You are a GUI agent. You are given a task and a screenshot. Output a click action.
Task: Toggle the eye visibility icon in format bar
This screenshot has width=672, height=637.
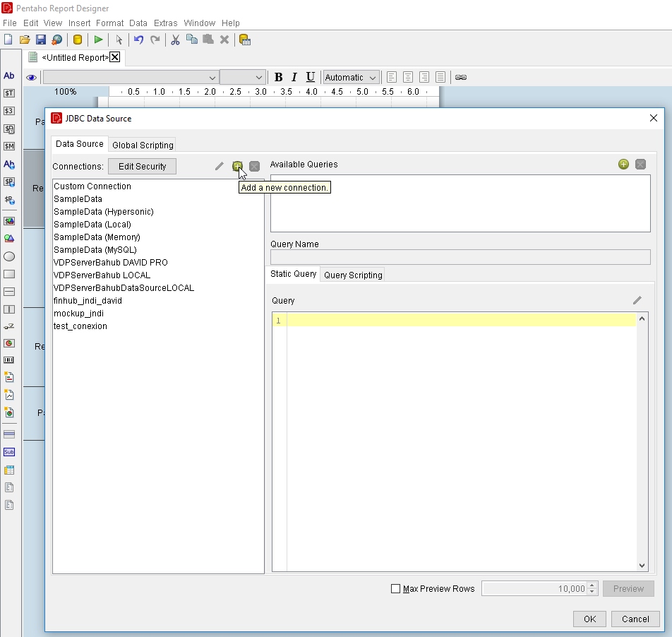(31, 78)
